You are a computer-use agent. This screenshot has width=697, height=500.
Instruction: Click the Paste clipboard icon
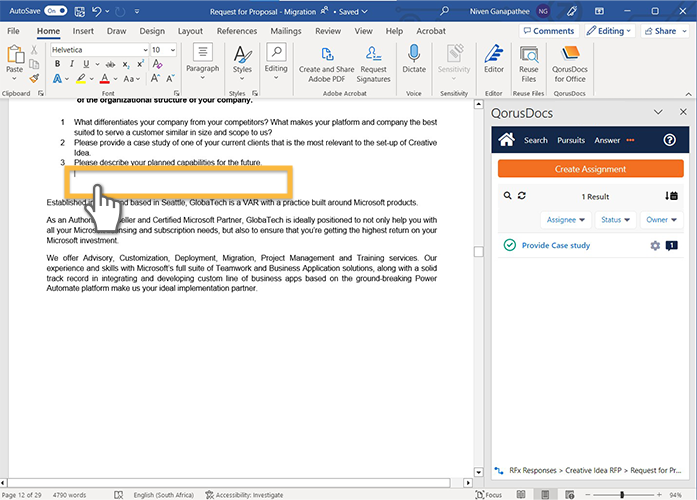coord(15,55)
